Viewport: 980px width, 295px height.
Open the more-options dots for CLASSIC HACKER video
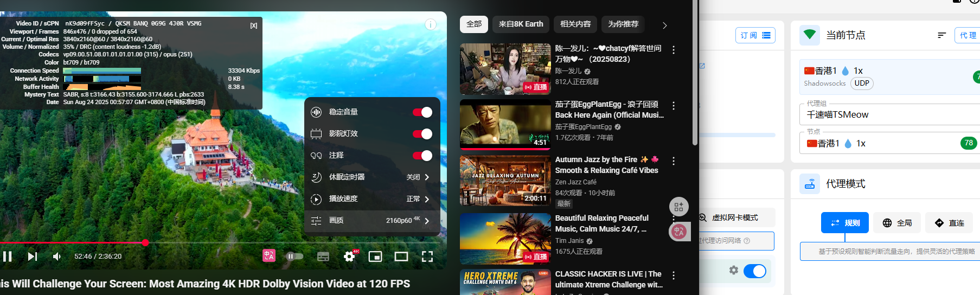(x=674, y=275)
